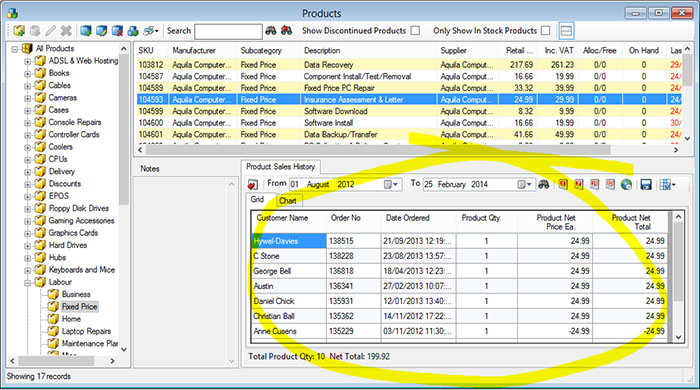Click the Daniel Chick customer cell
700x390 pixels.
289,301
